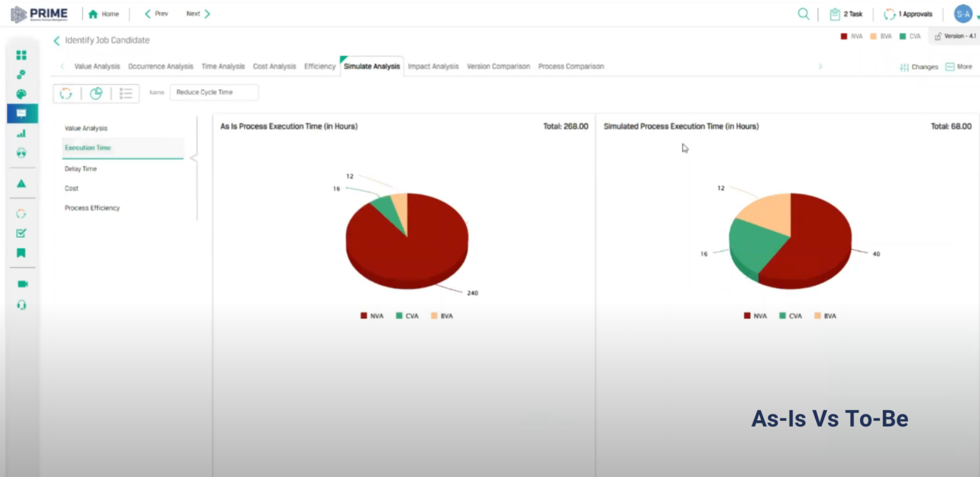Image resolution: width=980 pixels, height=477 pixels.
Task: Open the bar chart icon in sidebar
Action: click(21, 133)
